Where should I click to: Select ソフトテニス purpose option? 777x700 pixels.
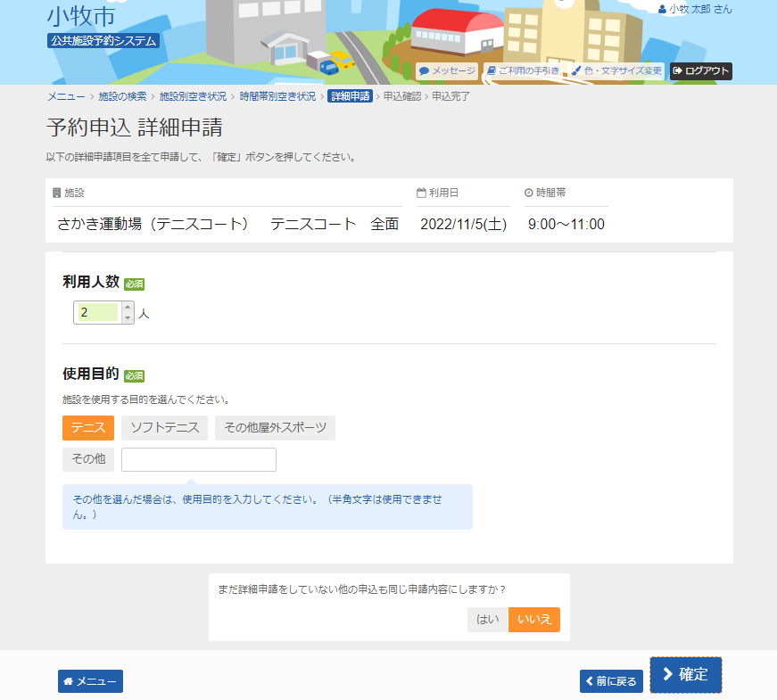coord(165,428)
